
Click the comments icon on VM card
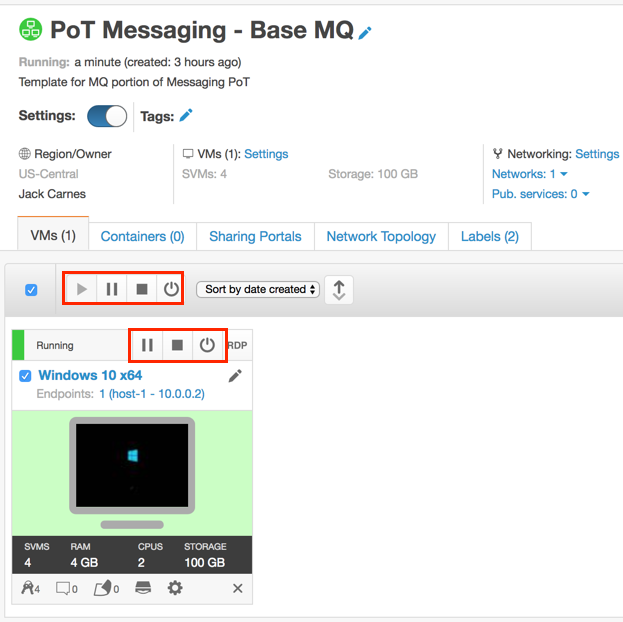click(67, 588)
